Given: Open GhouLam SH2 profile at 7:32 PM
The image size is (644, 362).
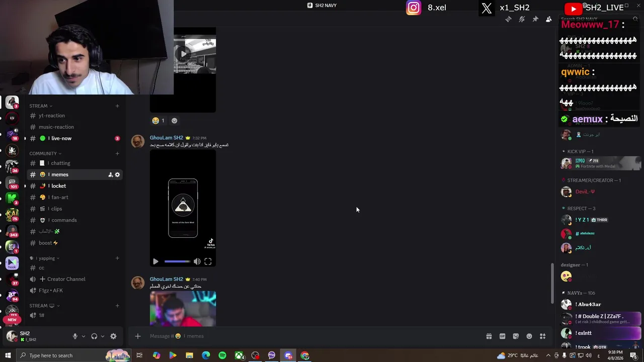Looking at the screenshot, I should pyautogui.click(x=167, y=138).
